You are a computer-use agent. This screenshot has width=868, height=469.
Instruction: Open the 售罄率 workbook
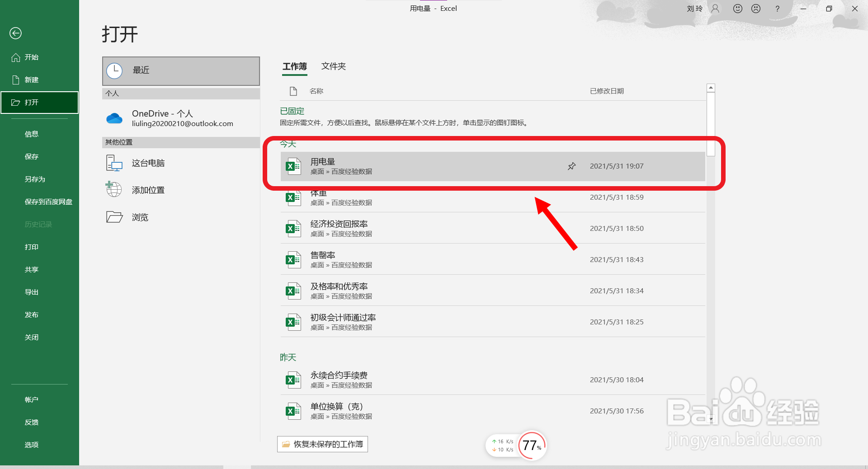pos(493,260)
